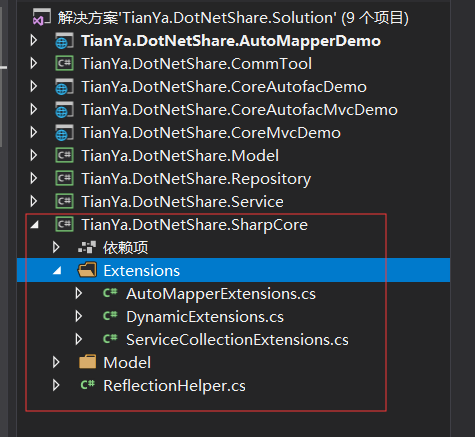Expand the TianYa.DotNetShare.Repository project node

click(x=34, y=178)
